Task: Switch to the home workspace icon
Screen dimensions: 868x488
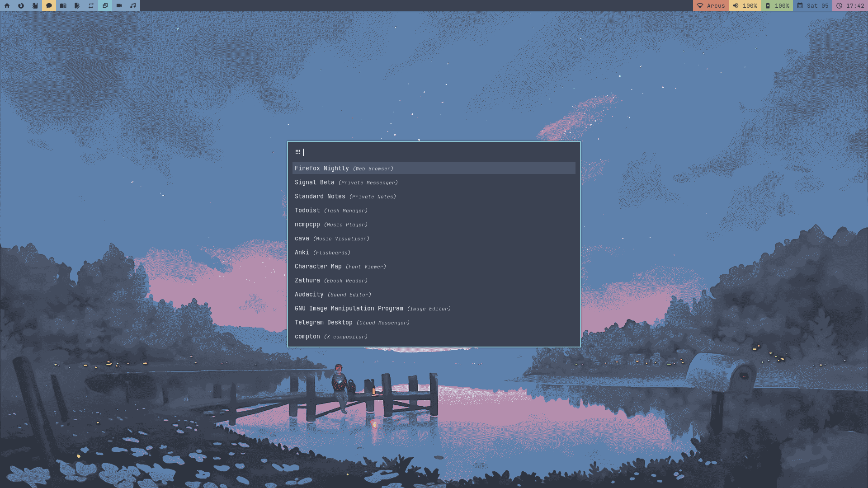Action: point(7,5)
